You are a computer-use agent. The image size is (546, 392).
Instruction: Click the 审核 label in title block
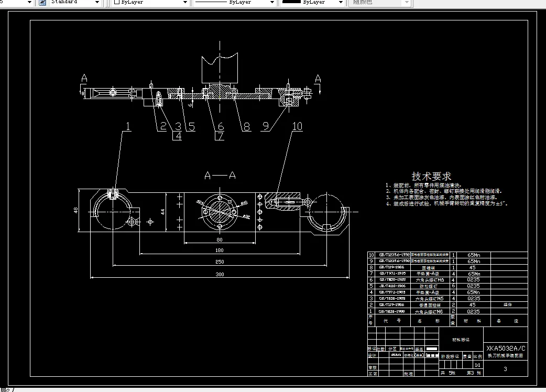[x=372, y=367]
